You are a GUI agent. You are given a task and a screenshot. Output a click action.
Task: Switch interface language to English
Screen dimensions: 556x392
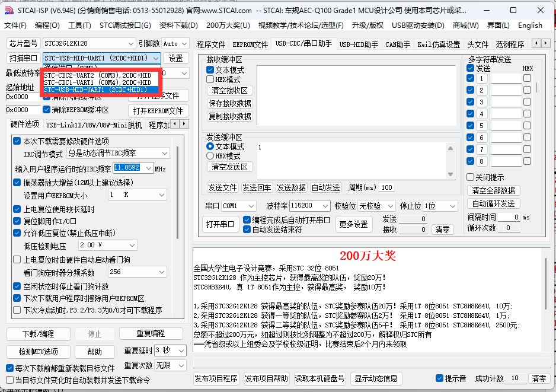coord(530,26)
